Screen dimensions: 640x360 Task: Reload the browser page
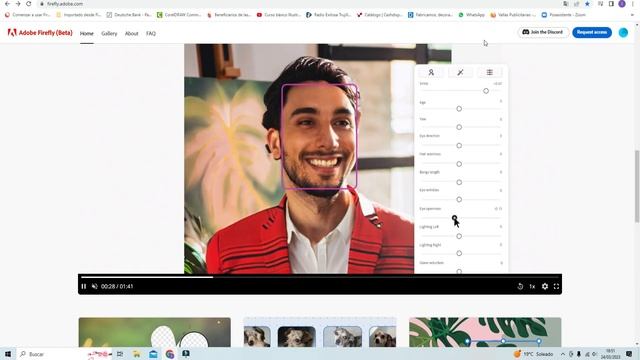pos(29,4)
